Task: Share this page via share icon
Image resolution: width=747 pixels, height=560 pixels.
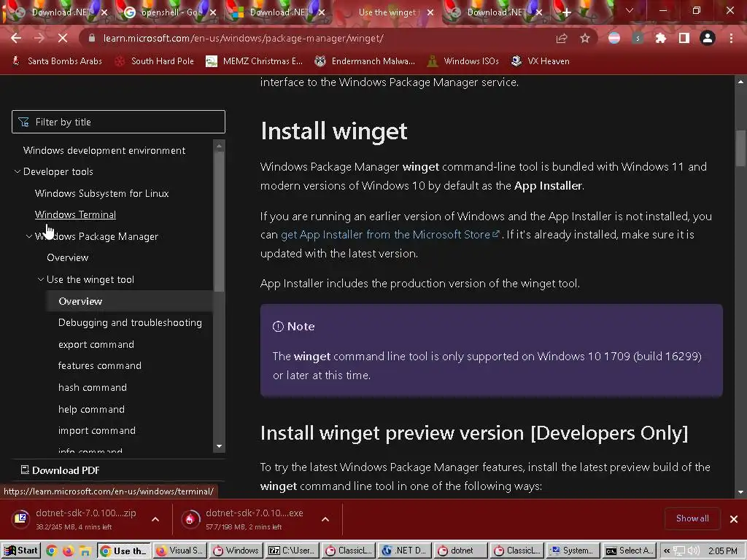Action: coord(562,38)
